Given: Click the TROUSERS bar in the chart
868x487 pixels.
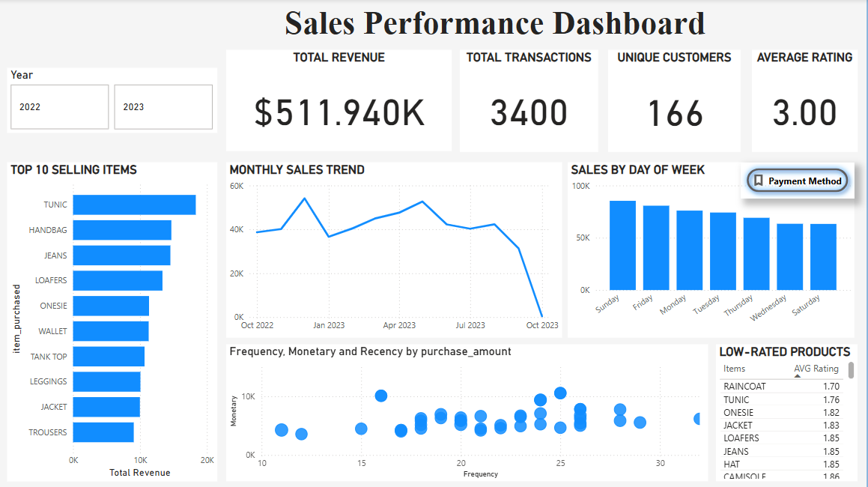Looking at the screenshot, I should (x=103, y=432).
